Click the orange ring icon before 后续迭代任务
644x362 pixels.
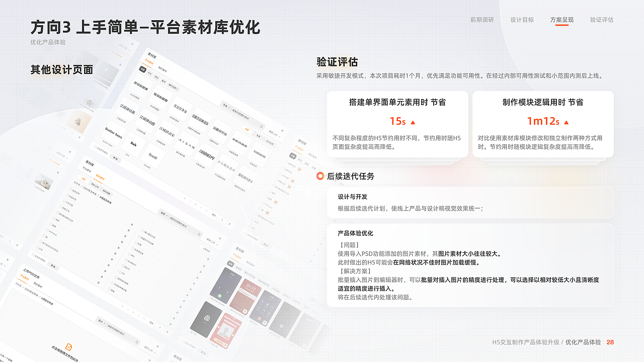320,176
